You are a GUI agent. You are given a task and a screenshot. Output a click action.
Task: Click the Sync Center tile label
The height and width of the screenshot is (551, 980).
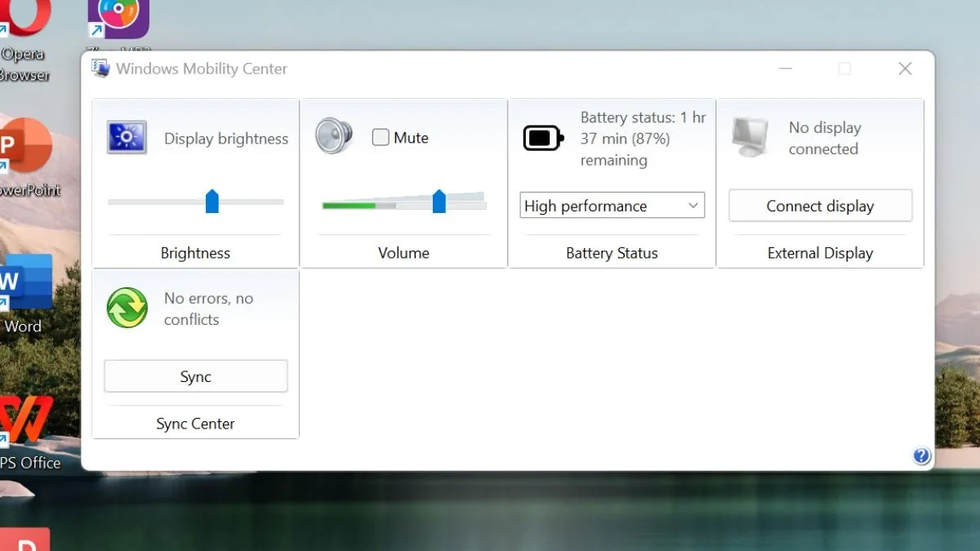[x=195, y=423]
